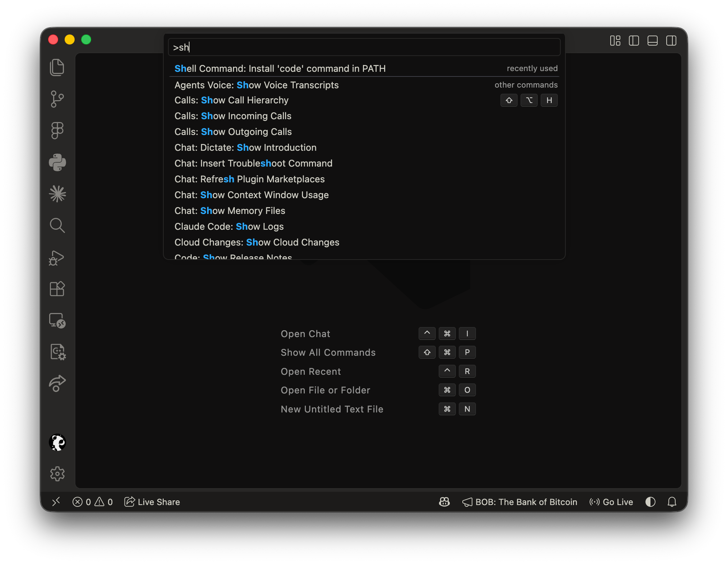The image size is (728, 565).
Task: Open Run and Debug view
Action: [x=57, y=258]
